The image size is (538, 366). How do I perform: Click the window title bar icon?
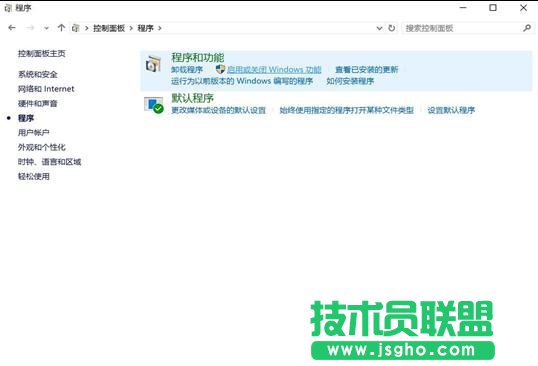(8, 8)
